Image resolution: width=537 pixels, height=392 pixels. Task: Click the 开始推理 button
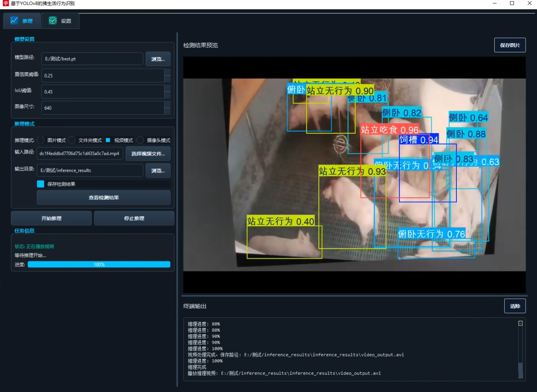tap(51, 218)
